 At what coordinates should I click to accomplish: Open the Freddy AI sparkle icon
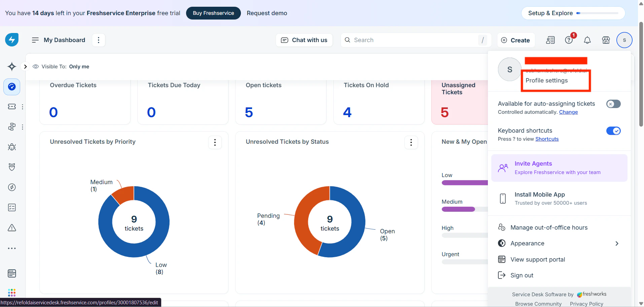coord(12,66)
